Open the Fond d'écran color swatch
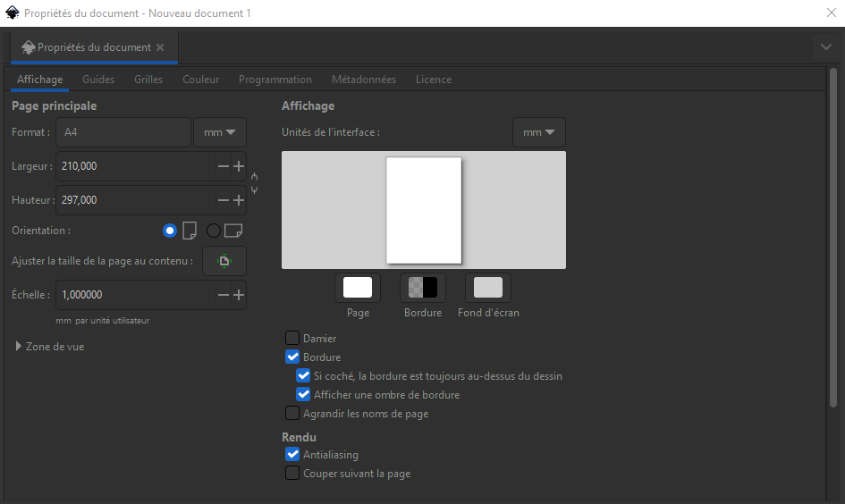The image size is (845, 504). click(x=488, y=288)
